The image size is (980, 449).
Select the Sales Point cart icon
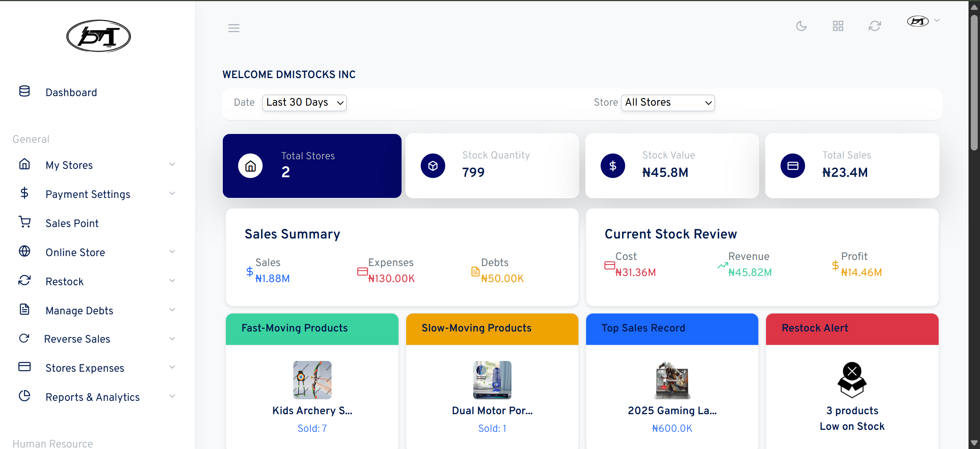tap(24, 222)
